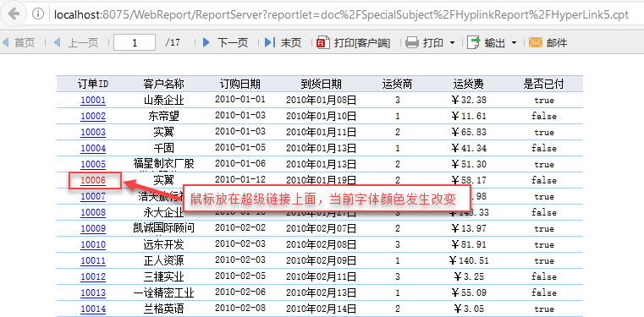Screen dimensions: 644x317
Task: Select customer cell 一诠精密工业
Action: point(163,292)
